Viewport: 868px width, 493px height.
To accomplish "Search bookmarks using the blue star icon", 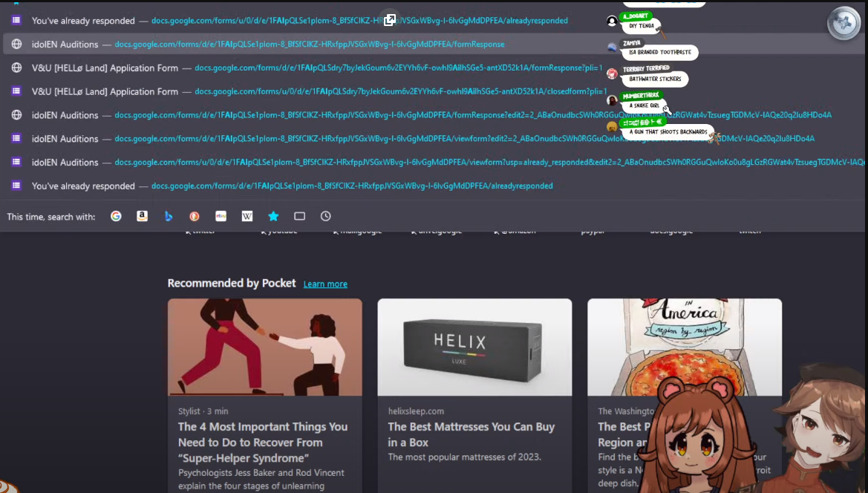I will tap(273, 216).
